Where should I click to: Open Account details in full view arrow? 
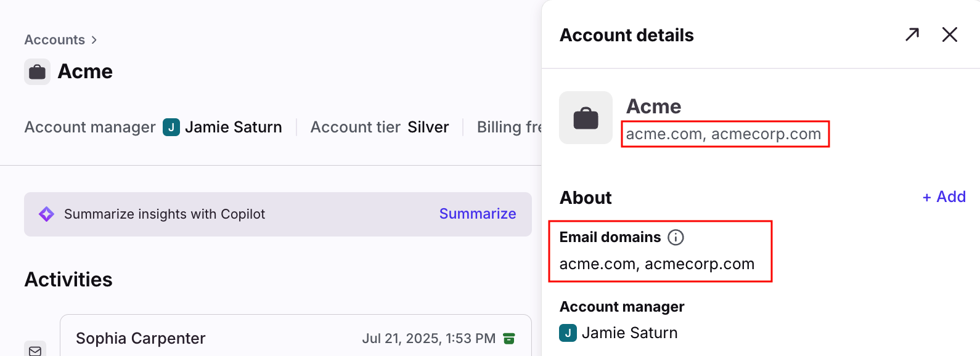click(912, 34)
